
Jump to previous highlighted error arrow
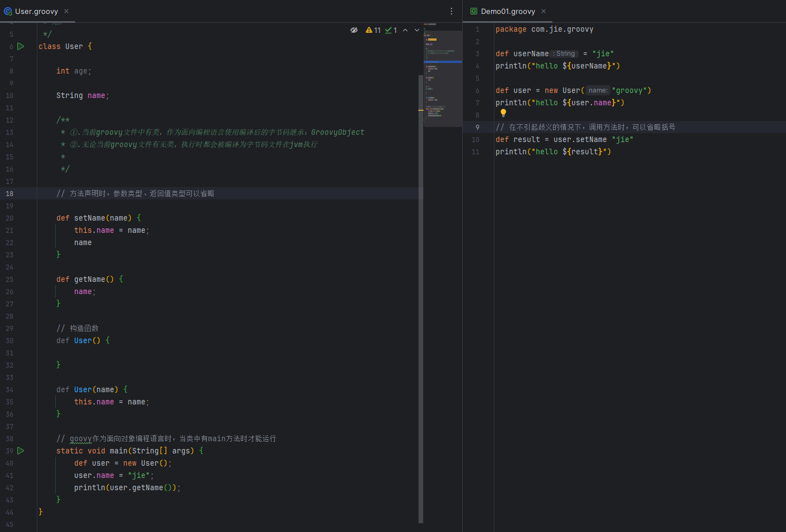point(405,30)
